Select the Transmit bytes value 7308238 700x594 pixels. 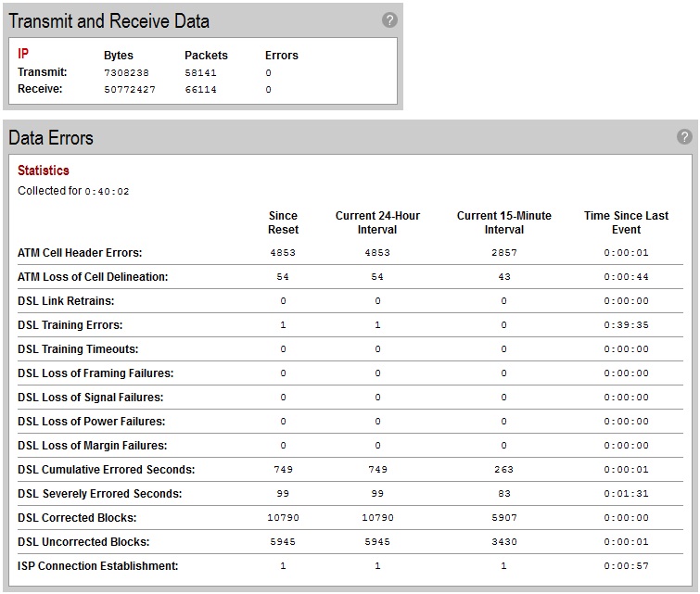(126, 72)
